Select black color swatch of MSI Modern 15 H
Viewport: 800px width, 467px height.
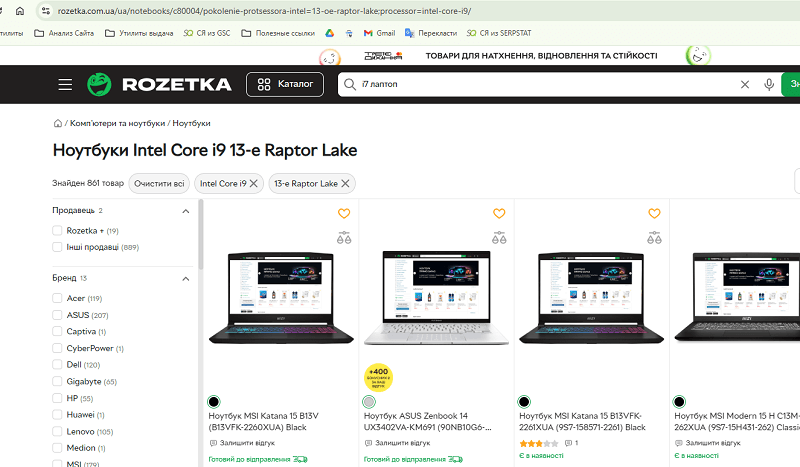tap(679, 402)
